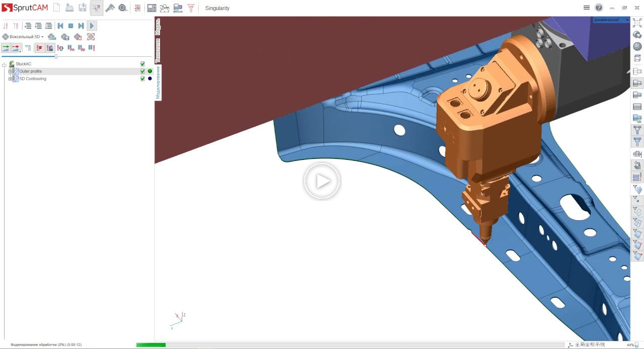
Task: Click the simulation speed slider handle
Action: pos(56,56)
